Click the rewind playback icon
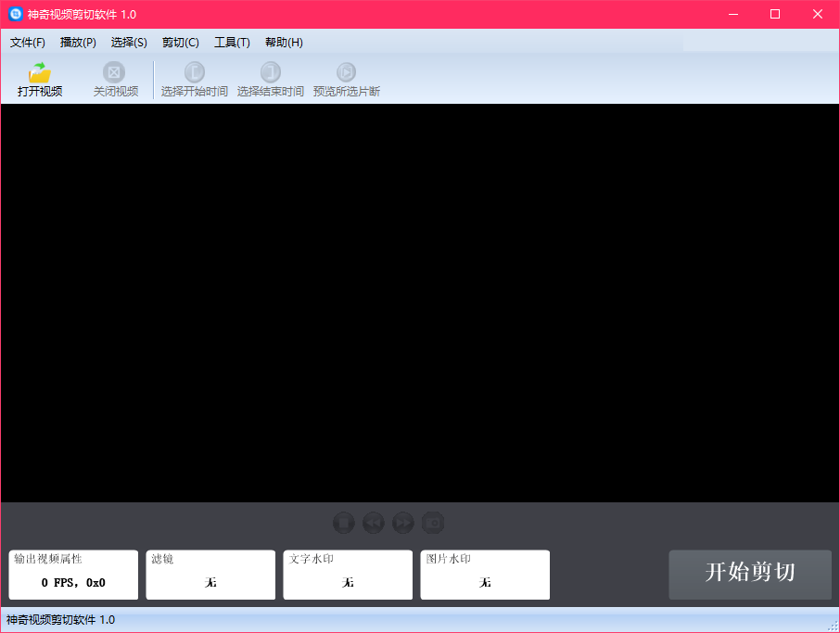840x633 pixels. click(x=374, y=522)
